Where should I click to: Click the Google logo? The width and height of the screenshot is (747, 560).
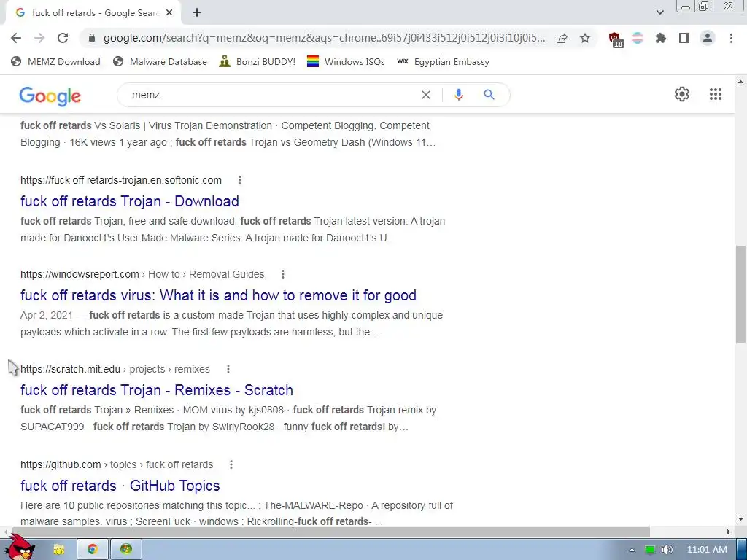click(50, 96)
